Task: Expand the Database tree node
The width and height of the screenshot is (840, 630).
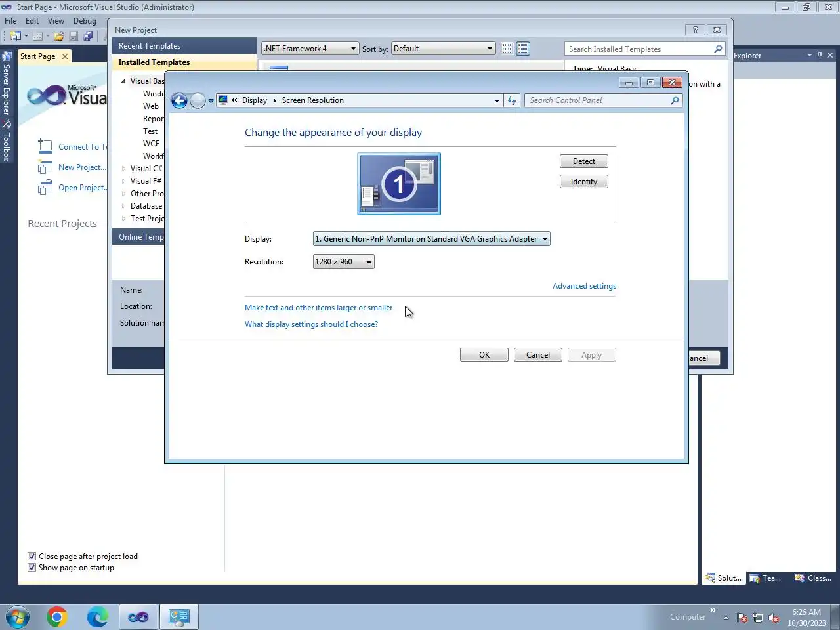Action: [123, 206]
